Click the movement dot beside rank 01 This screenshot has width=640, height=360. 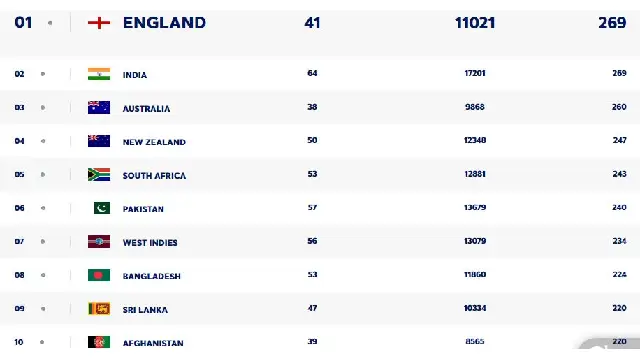[50, 23]
